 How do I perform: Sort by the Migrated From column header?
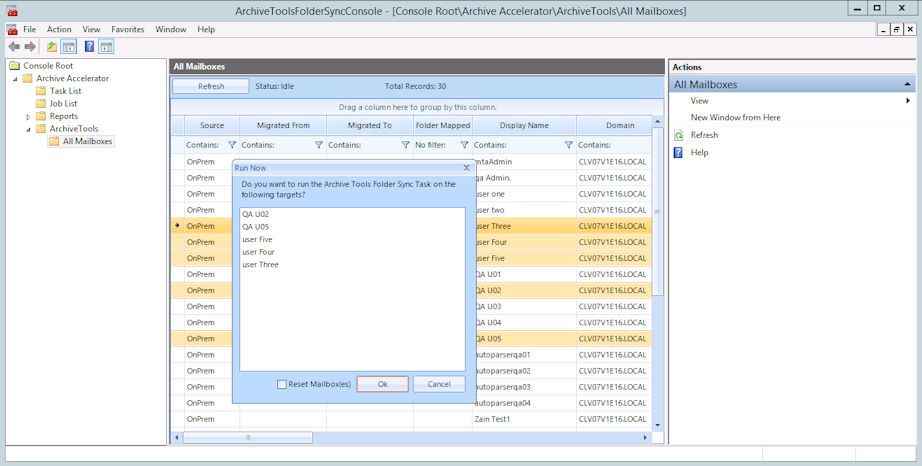coord(283,125)
